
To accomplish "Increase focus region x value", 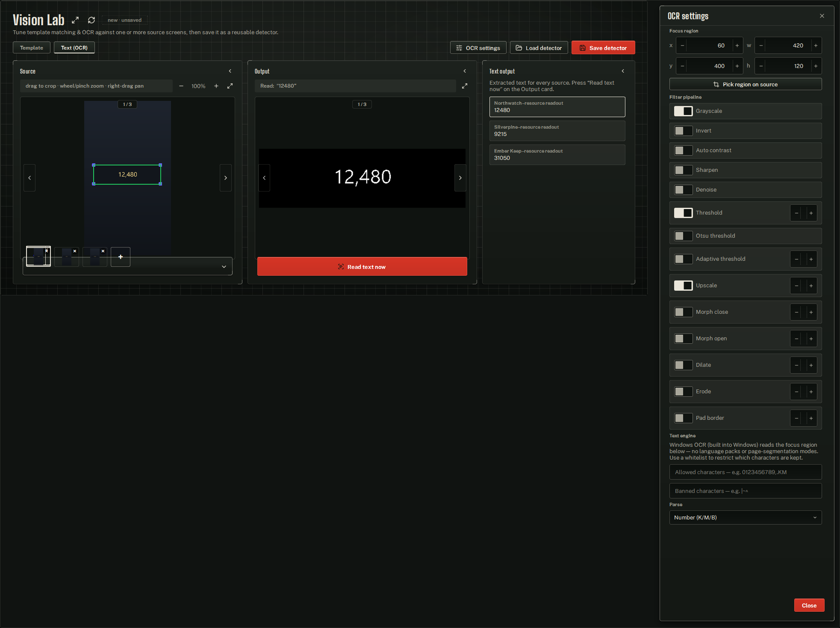I will pos(737,45).
